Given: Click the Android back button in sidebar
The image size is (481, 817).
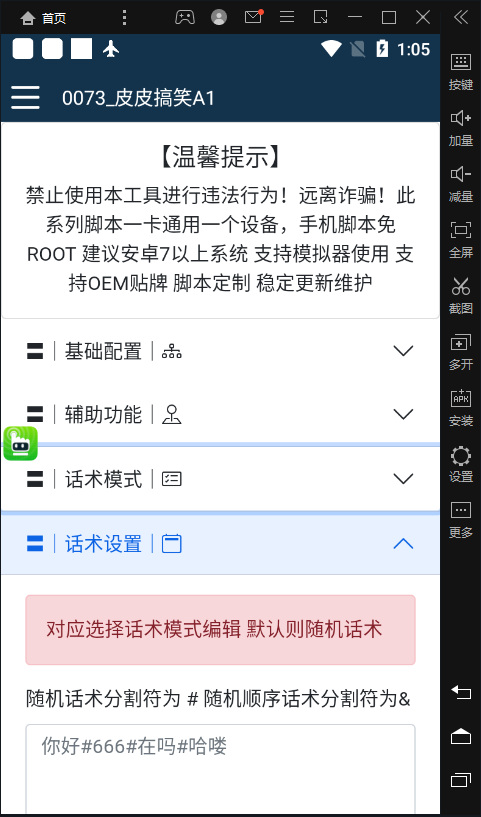Looking at the screenshot, I should pyautogui.click(x=461, y=692).
